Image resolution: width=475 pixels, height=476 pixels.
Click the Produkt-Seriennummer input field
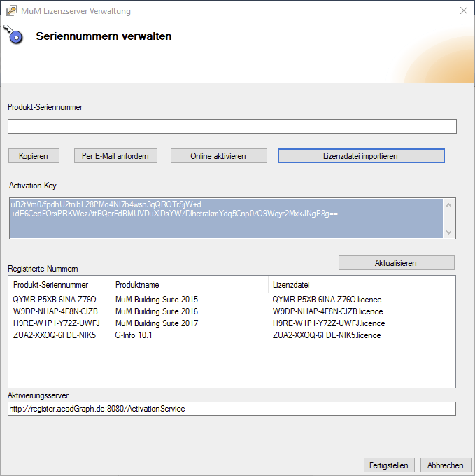[x=232, y=126]
